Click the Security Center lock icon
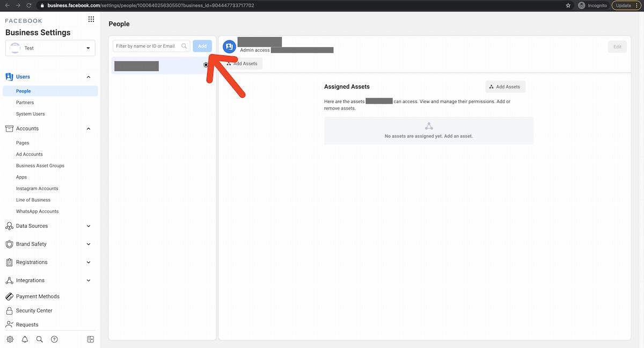 9,310
